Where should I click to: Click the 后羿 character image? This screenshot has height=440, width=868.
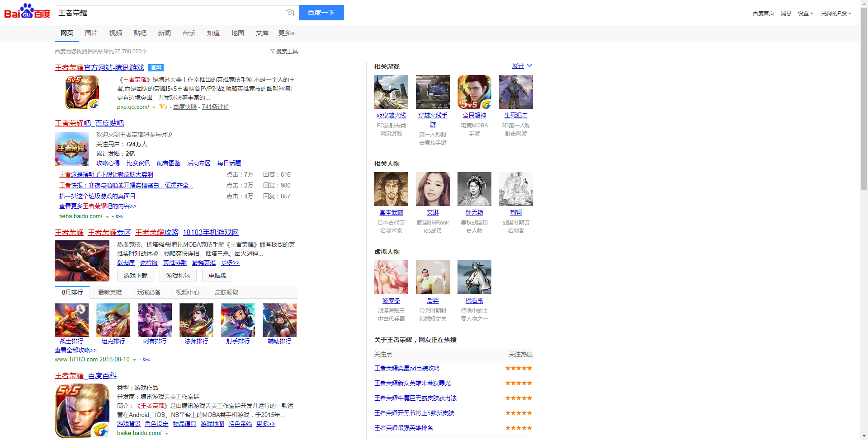point(433,277)
